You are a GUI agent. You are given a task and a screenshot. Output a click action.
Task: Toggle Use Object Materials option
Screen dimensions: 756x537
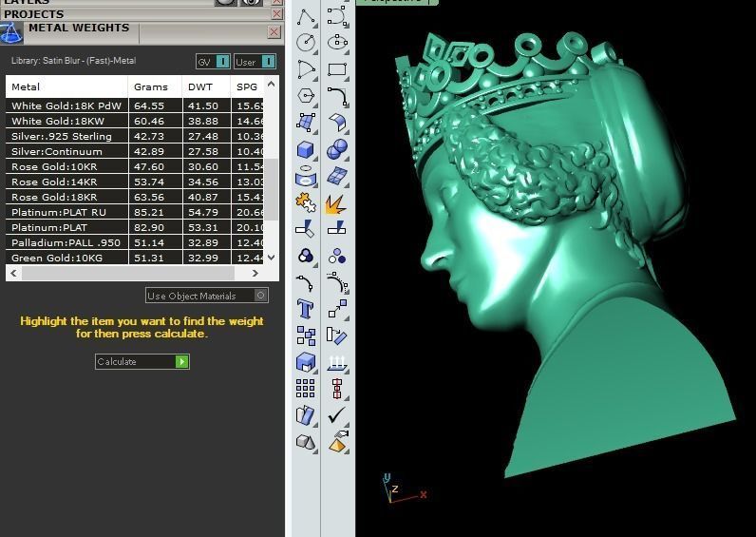pyautogui.click(x=207, y=296)
